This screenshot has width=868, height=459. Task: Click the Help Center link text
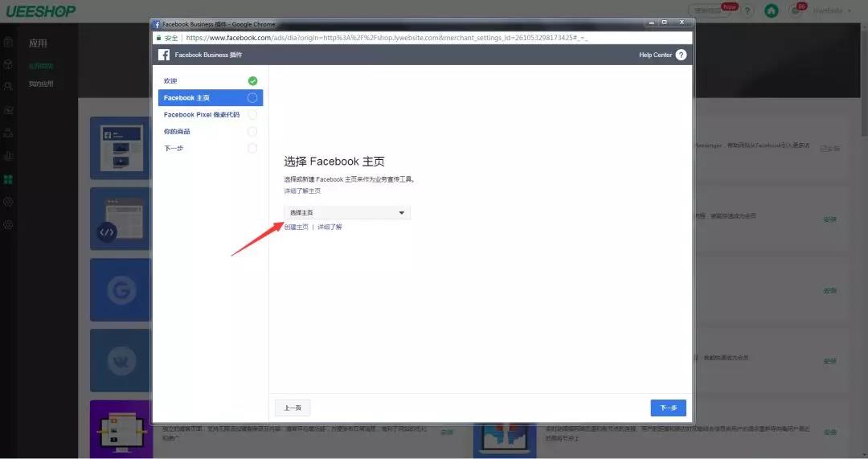(x=655, y=55)
